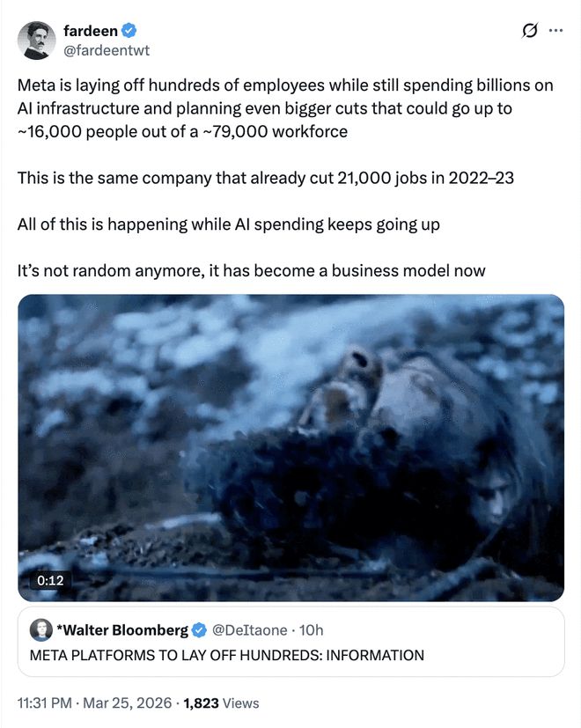Open fardeen's profile avatar photo
Screen dimensions: 581x728
tap(38, 40)
